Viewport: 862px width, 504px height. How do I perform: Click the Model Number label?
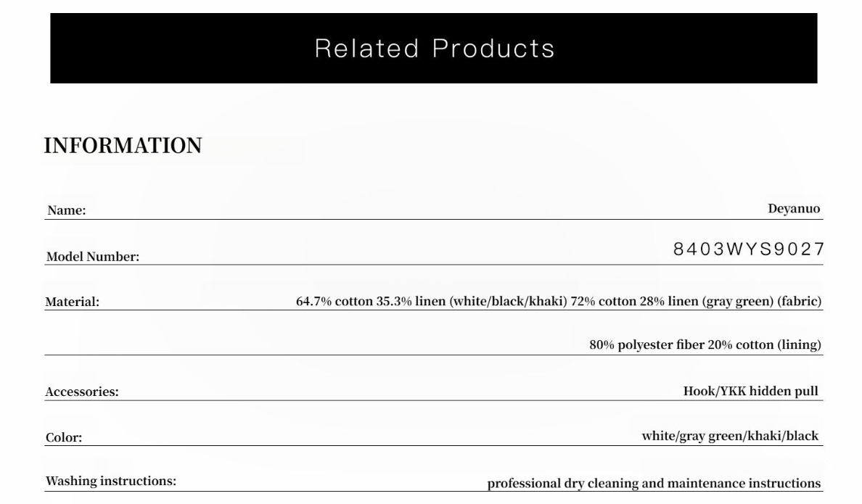pos(92,257)
